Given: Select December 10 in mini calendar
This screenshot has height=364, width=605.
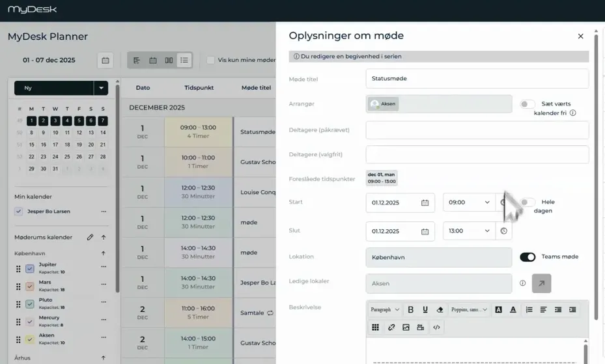Looking at the screenshot, I should coord(55,133).
